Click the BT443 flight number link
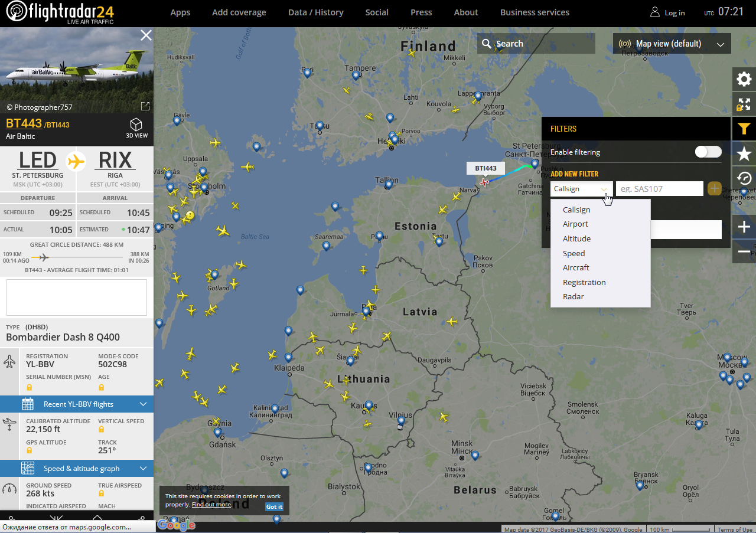Image resolution: width=756 pixels, height=533 pixels. 24,123
